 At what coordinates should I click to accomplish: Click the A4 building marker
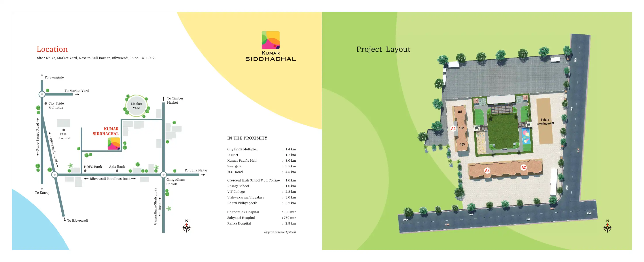(x=453, y=129)
